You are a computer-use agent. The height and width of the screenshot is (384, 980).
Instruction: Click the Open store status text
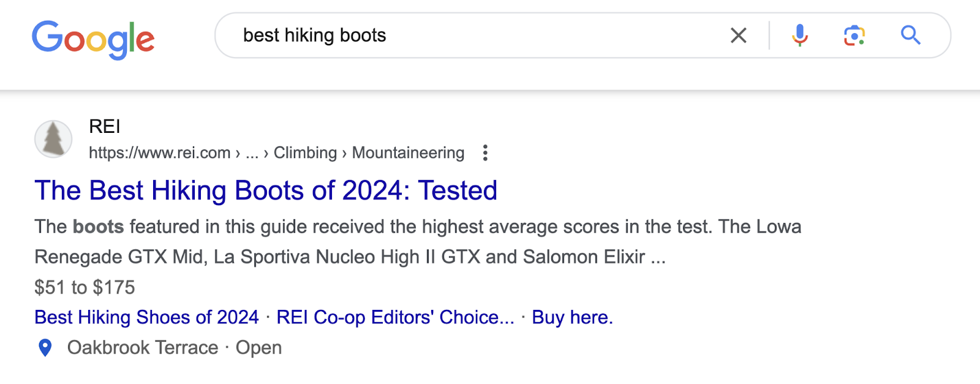click(x=260, y=347)
